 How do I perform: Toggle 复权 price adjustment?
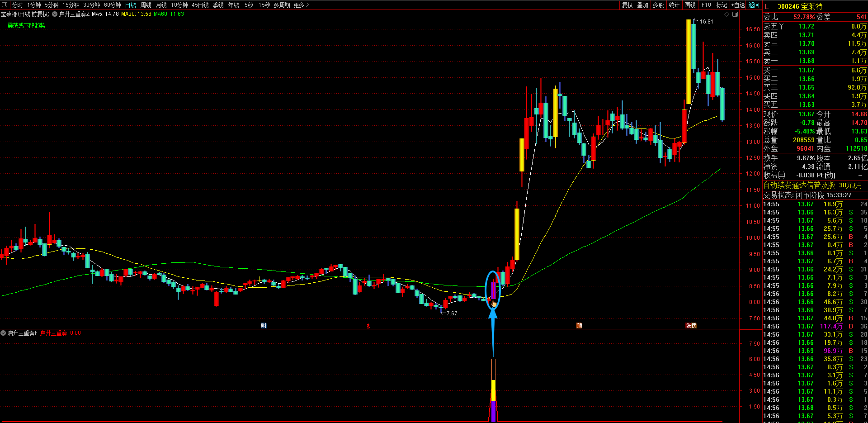(627, 5)
